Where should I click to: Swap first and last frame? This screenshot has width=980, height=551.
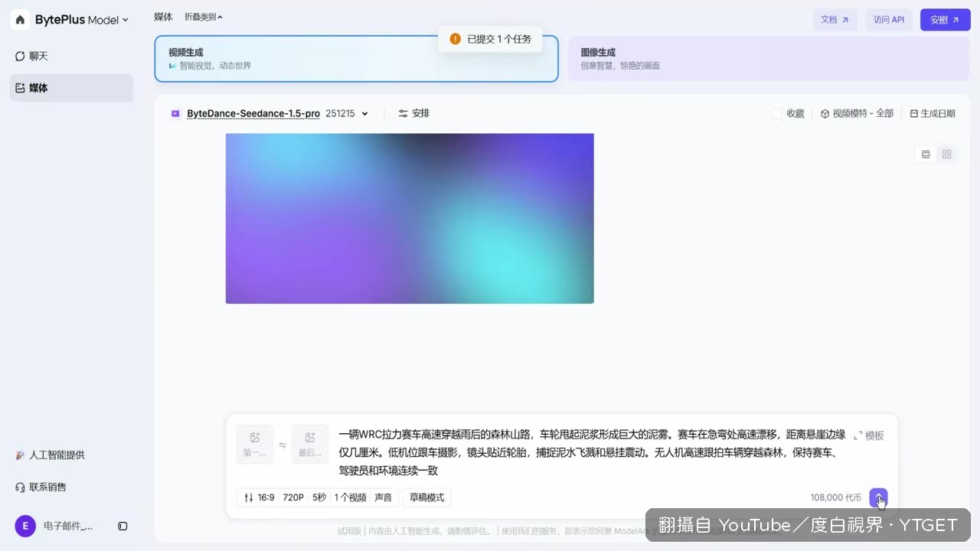(x=283, y=445)
